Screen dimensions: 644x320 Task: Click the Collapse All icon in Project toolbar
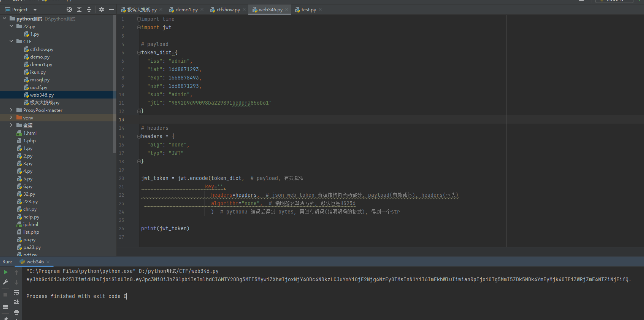pyautogui.click(x=89, y=10)
